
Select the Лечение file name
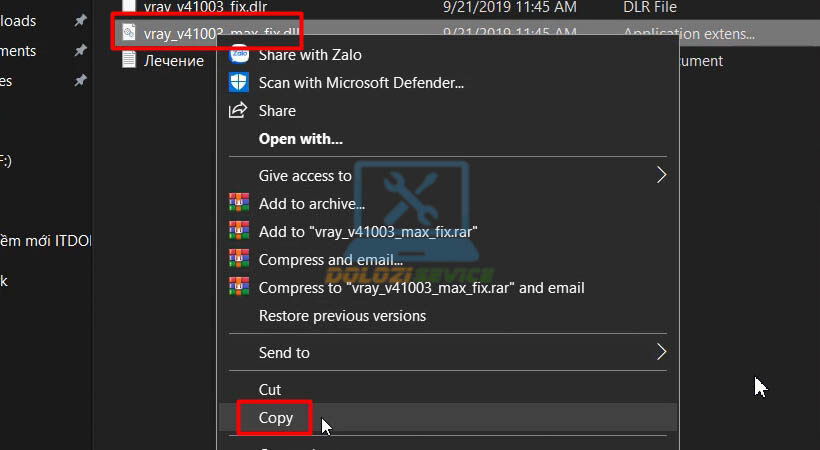tap(174, 60)
